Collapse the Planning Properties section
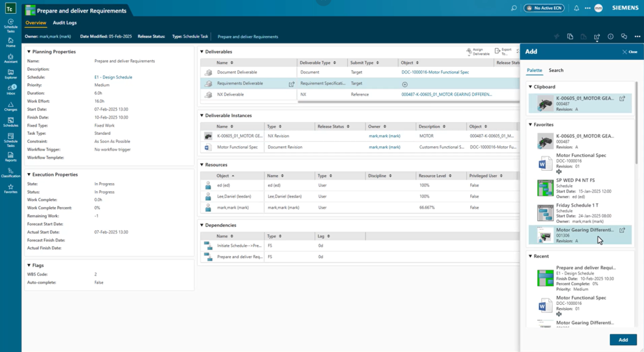Image resolution: width=644 pixels, height=352 pixels. pos(29,52)
